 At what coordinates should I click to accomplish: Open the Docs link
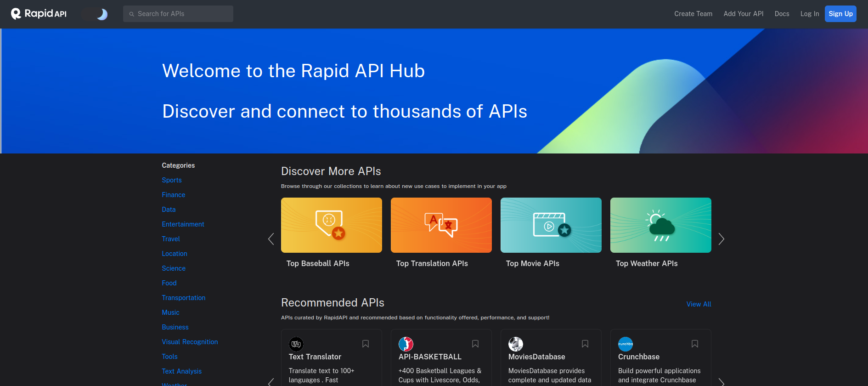[x=782, y=14]
